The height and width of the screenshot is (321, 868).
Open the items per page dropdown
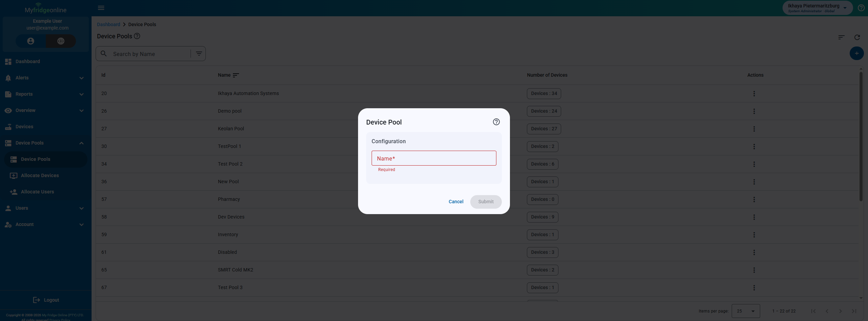click(746, 311)
